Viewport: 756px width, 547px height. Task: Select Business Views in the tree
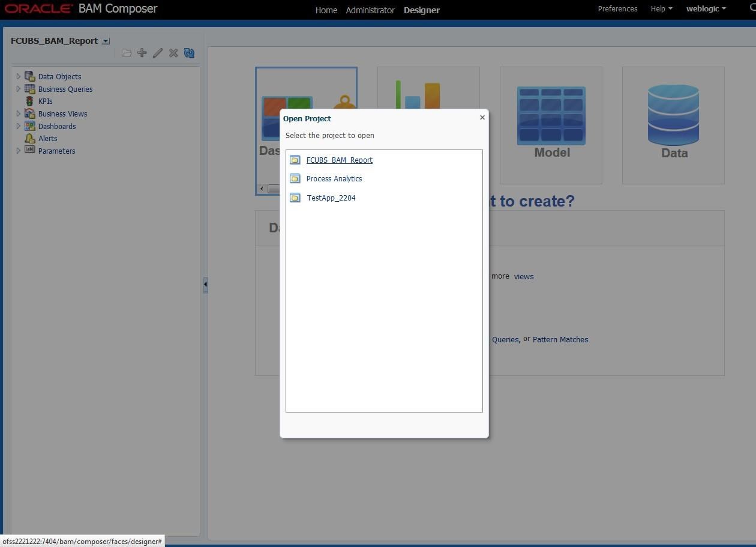pos(62,114)
